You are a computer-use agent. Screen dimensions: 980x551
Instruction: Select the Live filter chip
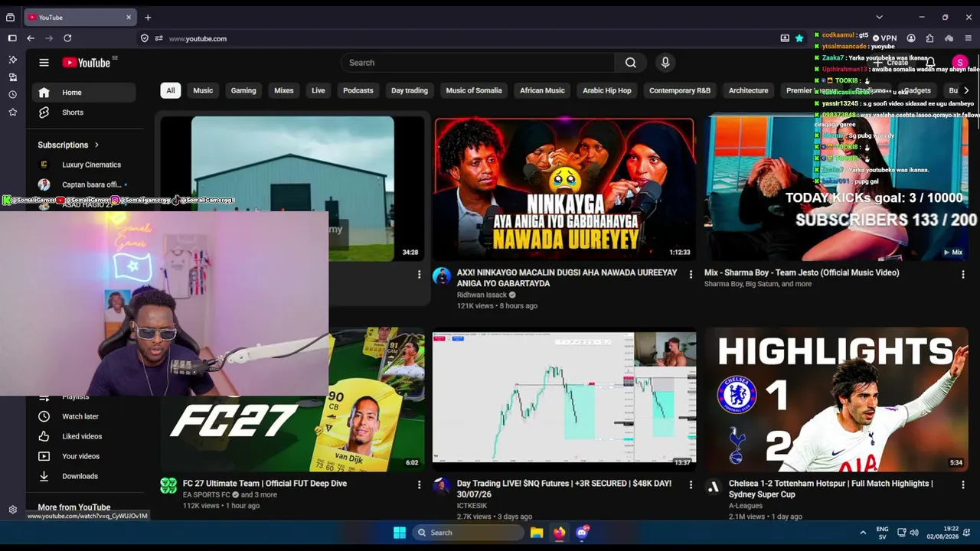pos(318,90)
